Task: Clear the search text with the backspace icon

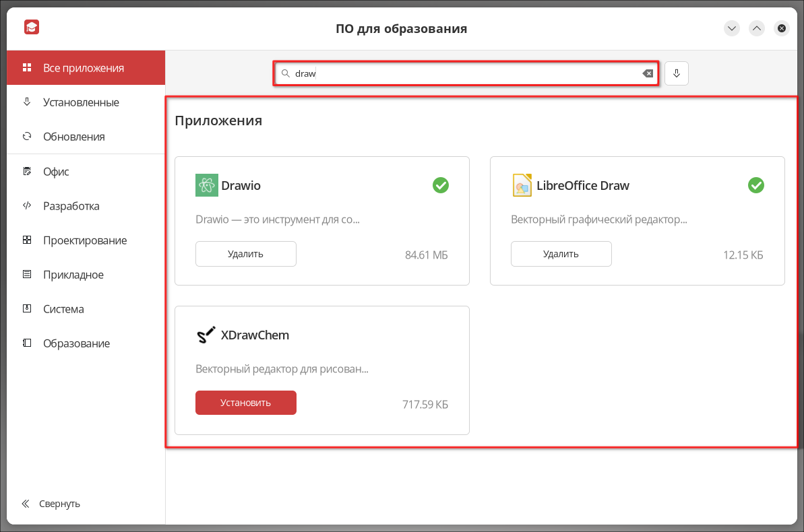Action: click(648, 73)
